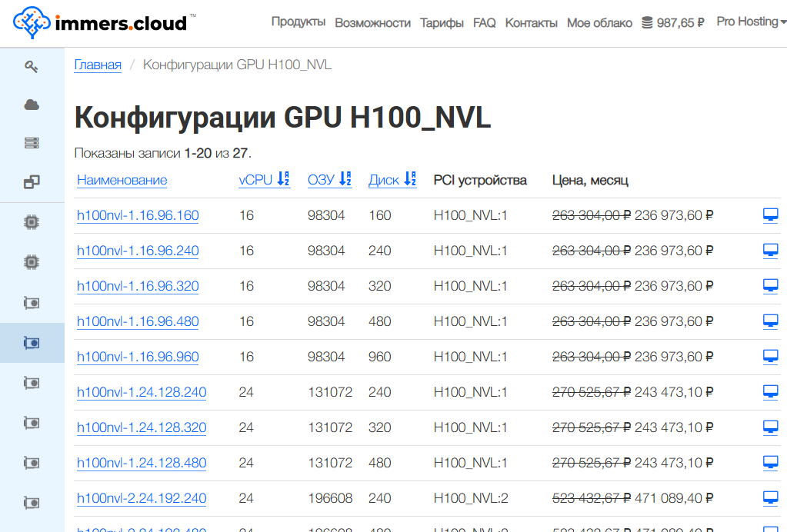
Task: Sort by the Наименование column header
Action: coord(122,180)
